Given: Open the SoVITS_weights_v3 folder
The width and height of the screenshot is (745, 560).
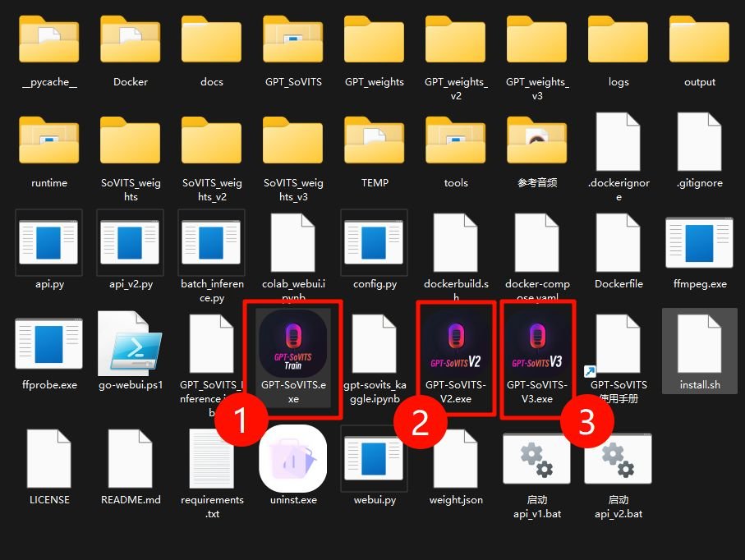Looking at the screenshot, I should (x=293, y=140).
